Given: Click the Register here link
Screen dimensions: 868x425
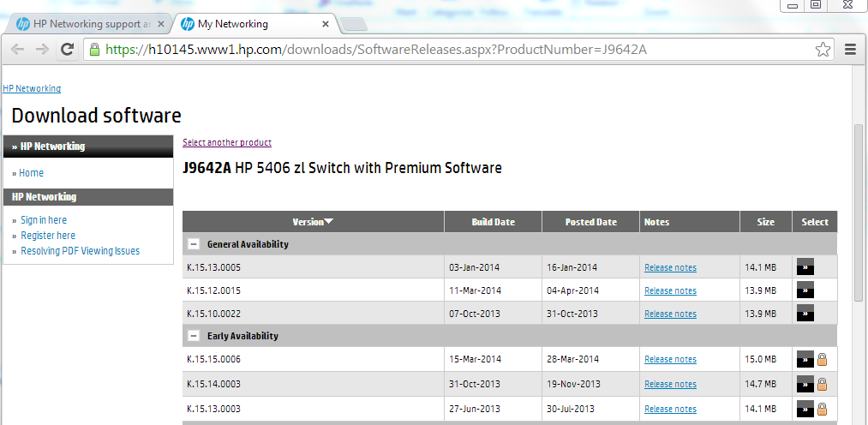Looking at the screenshot, I should (x=48, y=236).
